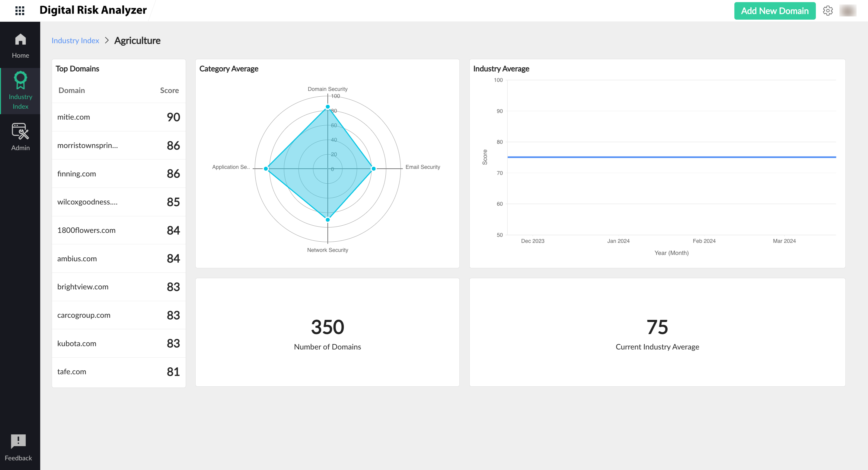
Task: Open the settings gear icon
Action: click(828, 11)
